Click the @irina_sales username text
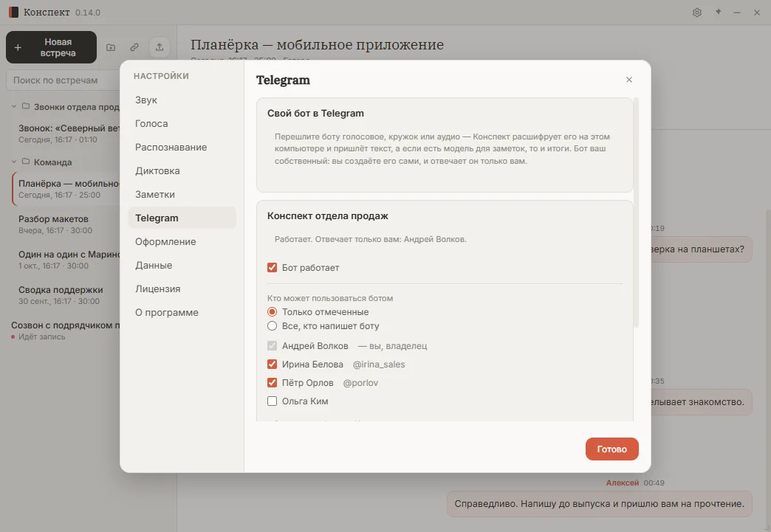This screenshot has width=771, height=532. coord(379,364)
